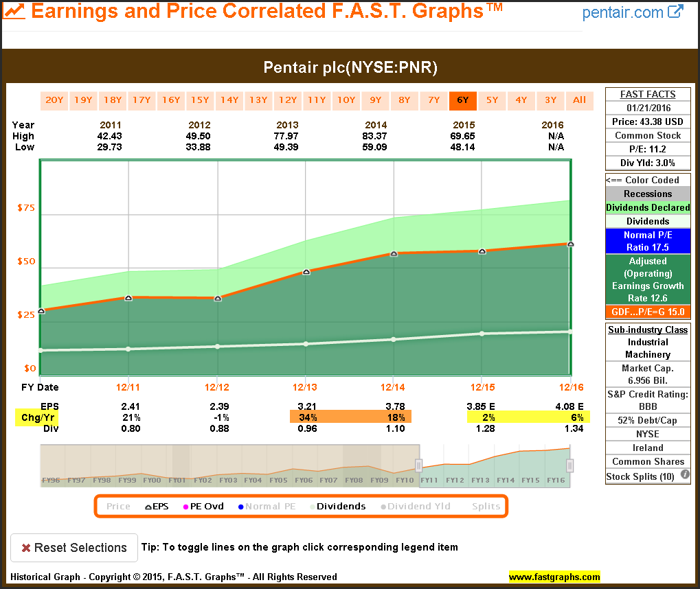Screen dimensions: 700x589
Task: Click the EPS triangle marker at 12/15
Action: point(482,251)
